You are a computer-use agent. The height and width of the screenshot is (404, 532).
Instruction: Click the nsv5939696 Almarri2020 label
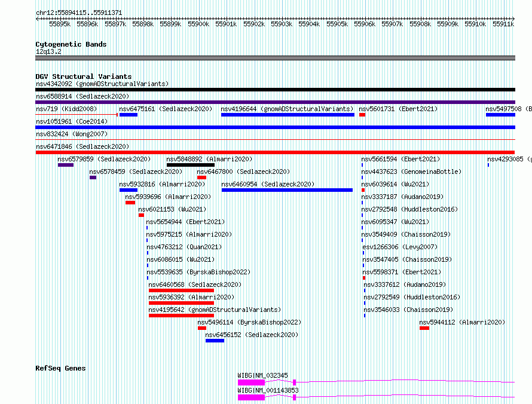(168, 197)
